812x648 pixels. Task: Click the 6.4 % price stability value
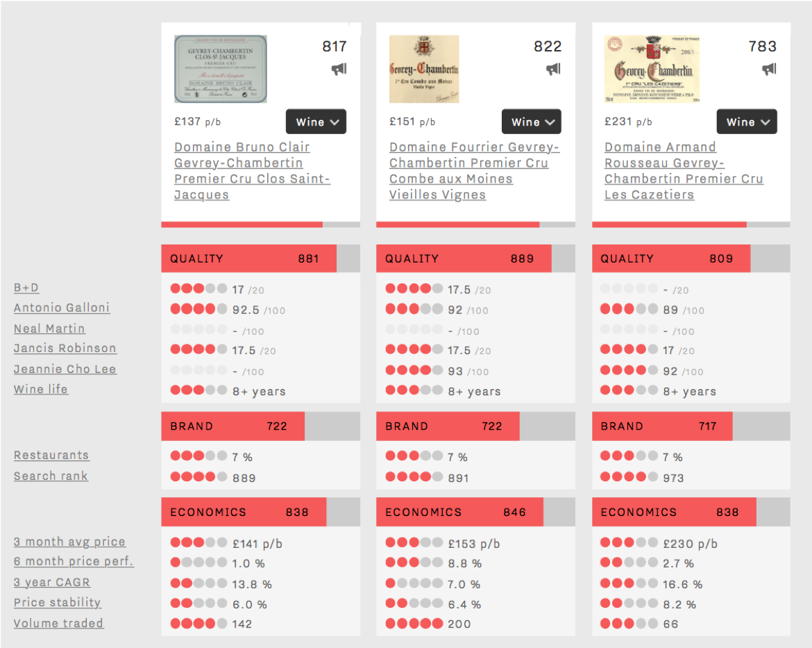464,604
